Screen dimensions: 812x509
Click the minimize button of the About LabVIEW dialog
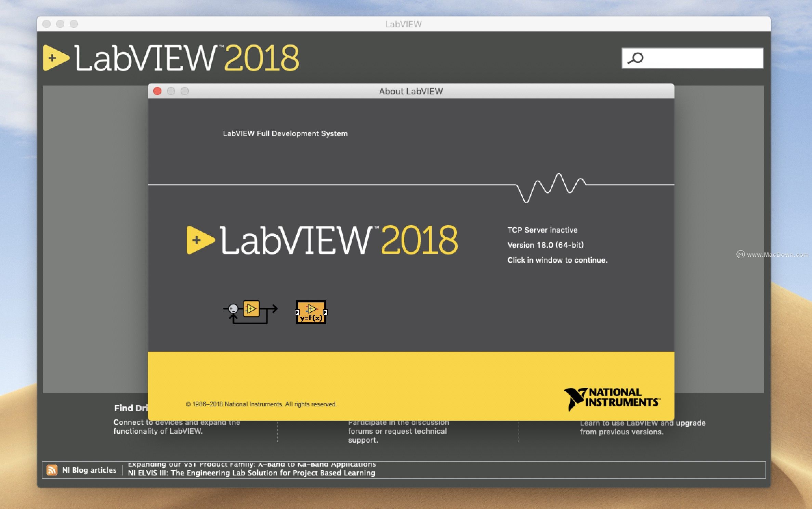pos(171,91)
